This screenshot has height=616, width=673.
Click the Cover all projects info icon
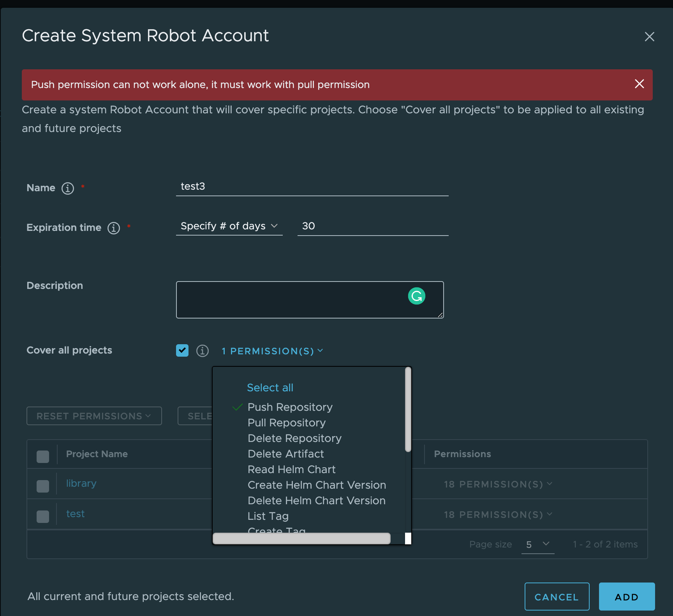[x=203, y=351]
